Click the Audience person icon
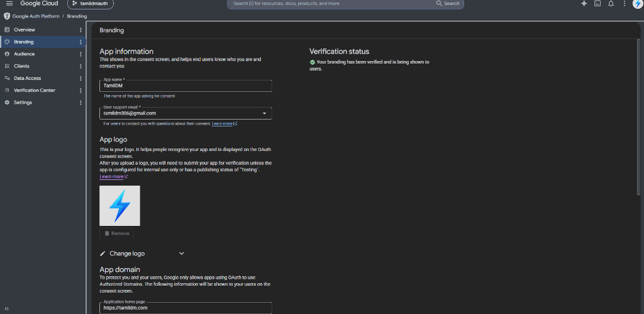The width and height of the screenshot is (644, 314). (7, 54)
